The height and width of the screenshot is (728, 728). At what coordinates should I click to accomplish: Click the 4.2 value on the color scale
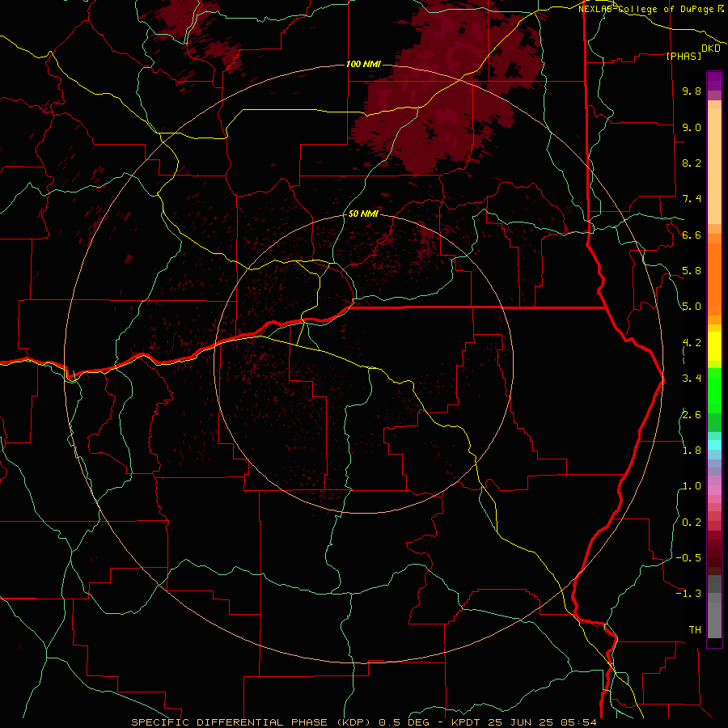(692, 343)
